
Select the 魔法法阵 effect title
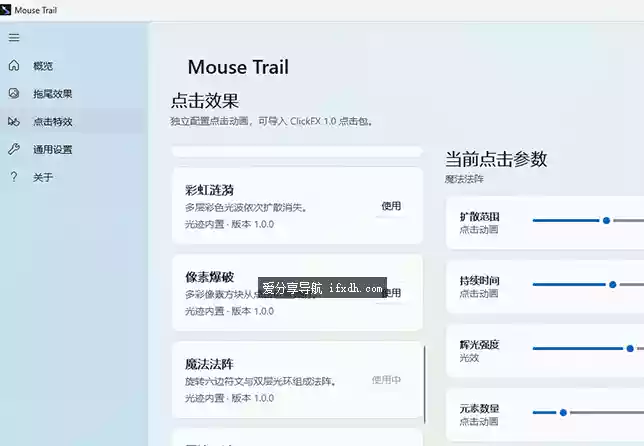coord(209,364)
